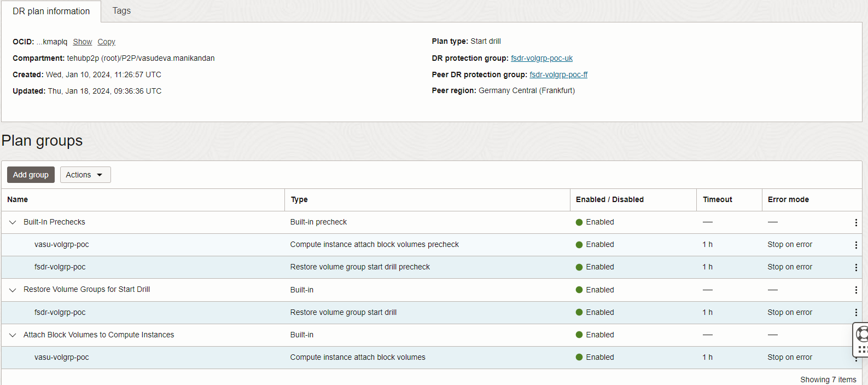The height and width of the screenshot is (385, 868).
Task: Click the Add group button
Action: pyautogui.click(x=31, y=175)
